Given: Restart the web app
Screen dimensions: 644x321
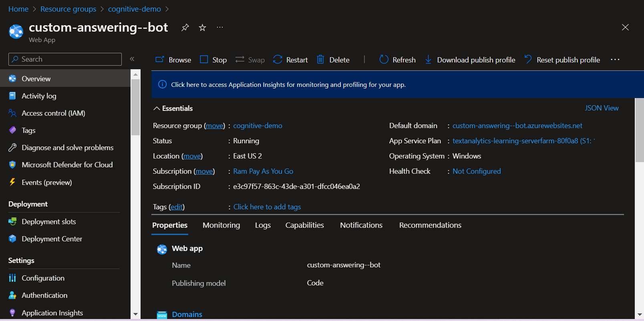Looking at the screenshot, I should click(290, 60).
